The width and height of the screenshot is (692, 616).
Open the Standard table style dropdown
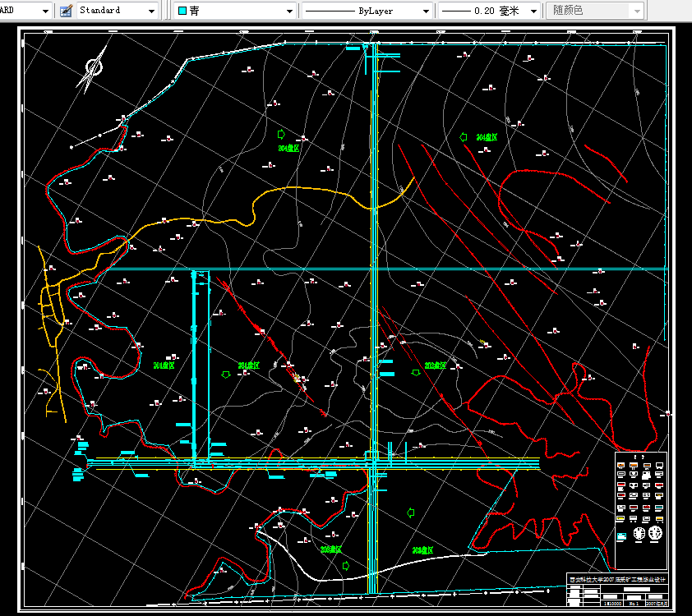pos(118,11)
